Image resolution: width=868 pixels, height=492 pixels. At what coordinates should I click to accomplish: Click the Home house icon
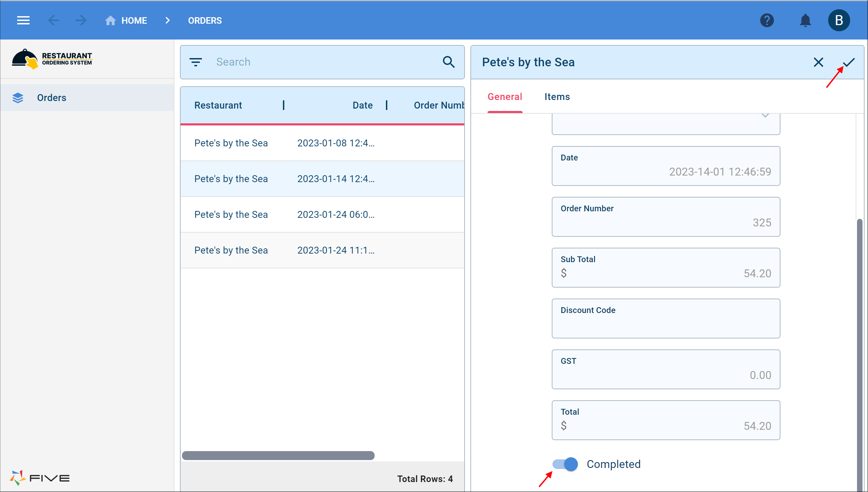pos(110,21)
